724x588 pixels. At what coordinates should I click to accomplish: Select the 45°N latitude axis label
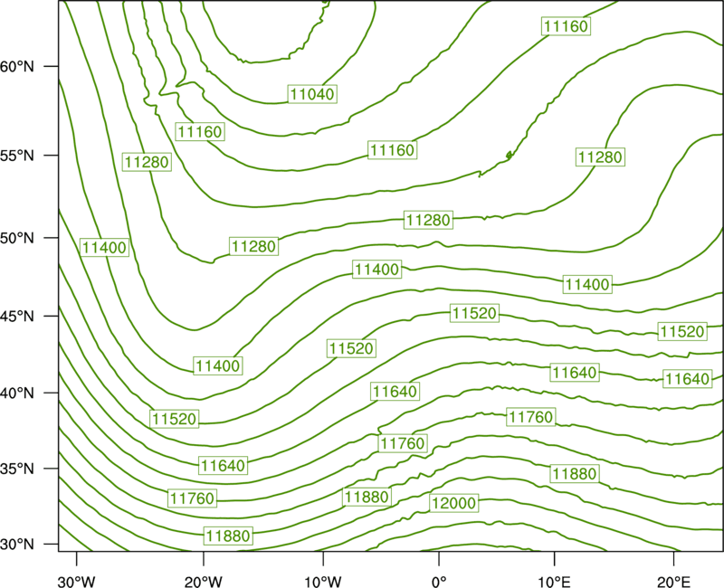(x=17, y=316)
